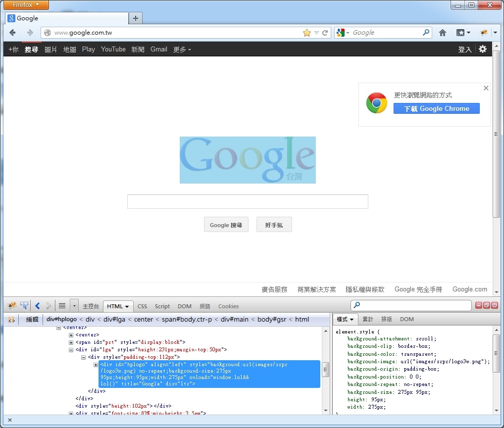Bookmark page with the star icon
Viewport: 504px width, 428px height.
(307, 33)
